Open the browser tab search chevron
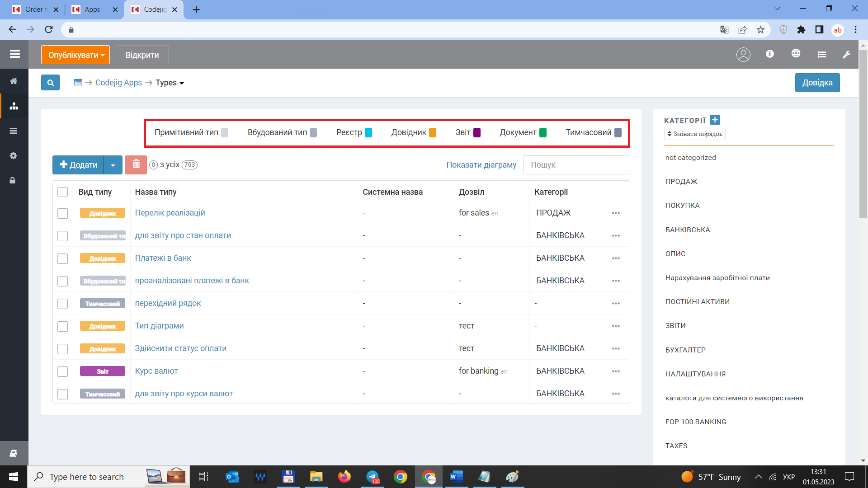This screenshot has height=488, width=868. (x=777, y=9)
